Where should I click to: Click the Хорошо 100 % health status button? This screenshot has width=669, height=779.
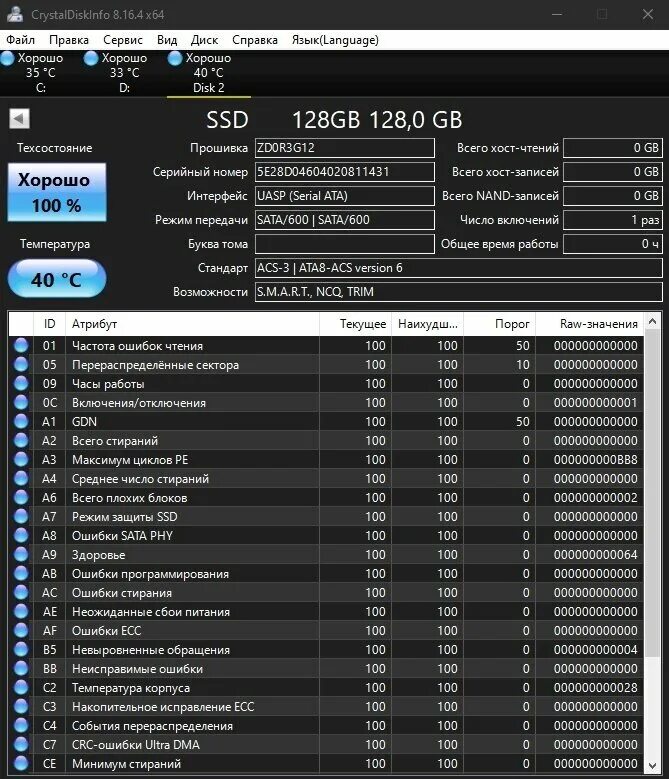(x=57, y=192)
